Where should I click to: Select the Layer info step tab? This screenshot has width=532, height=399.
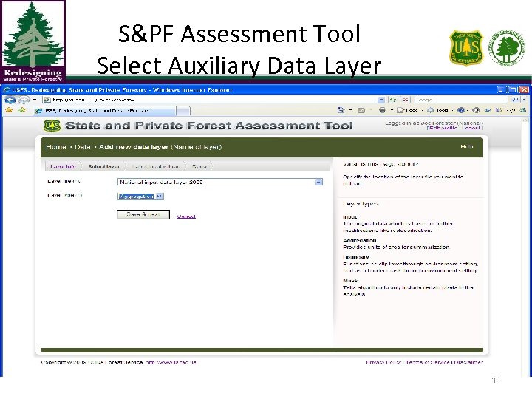point(63,166)
